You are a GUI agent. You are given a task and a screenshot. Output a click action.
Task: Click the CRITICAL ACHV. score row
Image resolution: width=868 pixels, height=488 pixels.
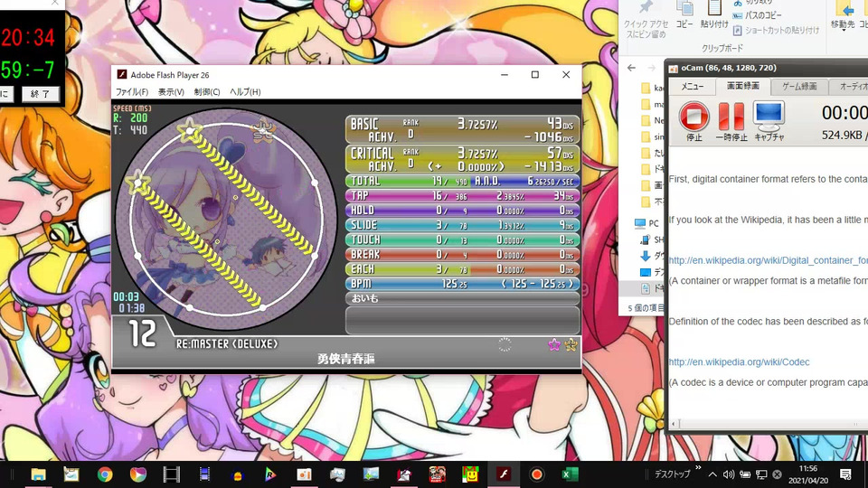[x=462, y=159]
